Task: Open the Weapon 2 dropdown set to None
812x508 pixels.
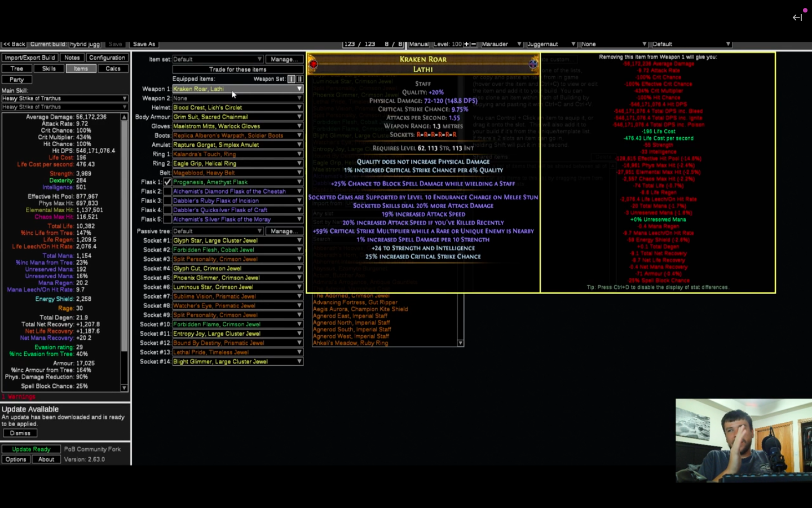Action: [x=238, y=98]
